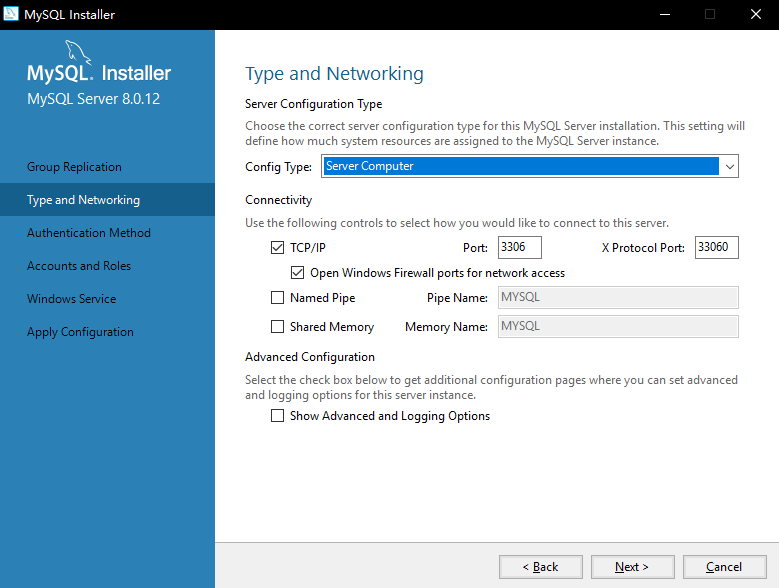
Task: Click the Pipe Name: label
Action: point(457,298)
